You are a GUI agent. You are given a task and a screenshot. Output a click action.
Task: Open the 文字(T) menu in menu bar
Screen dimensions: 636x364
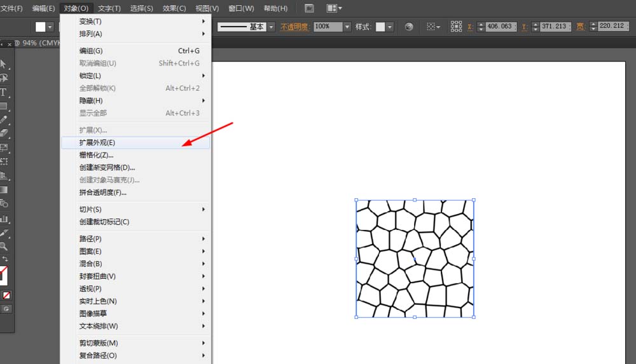coord(109,8)
